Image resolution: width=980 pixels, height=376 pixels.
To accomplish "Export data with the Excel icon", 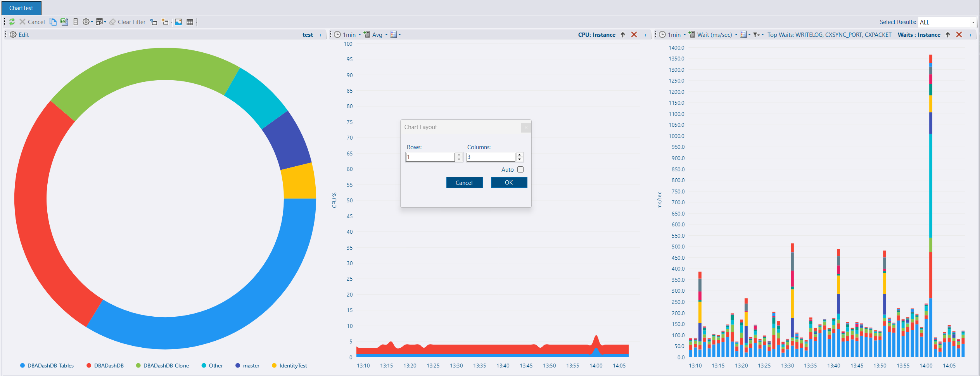I will tap(64, 22).
